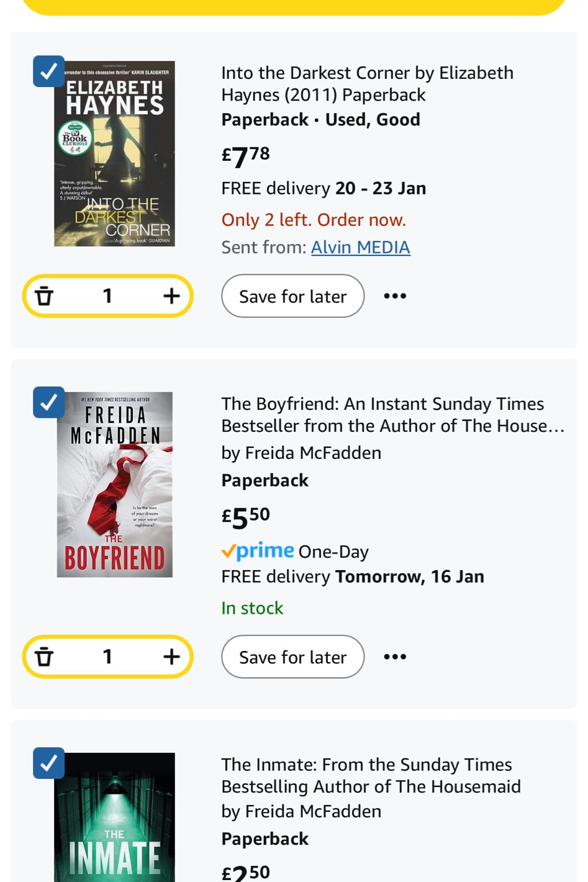The height and width of the screenshot is (882, 588).
Task: Click the prime logo on The Boyfriend
Action: pyautogui.click(x=258, y=551)
